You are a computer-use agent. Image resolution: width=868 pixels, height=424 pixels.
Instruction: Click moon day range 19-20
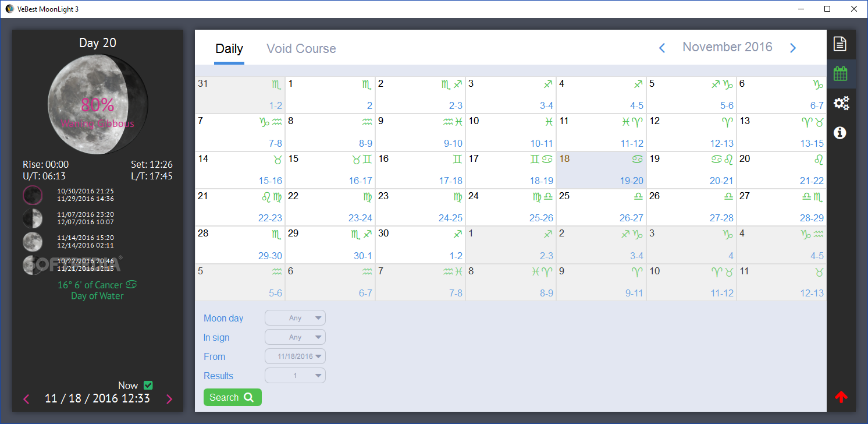coord(631,181)
